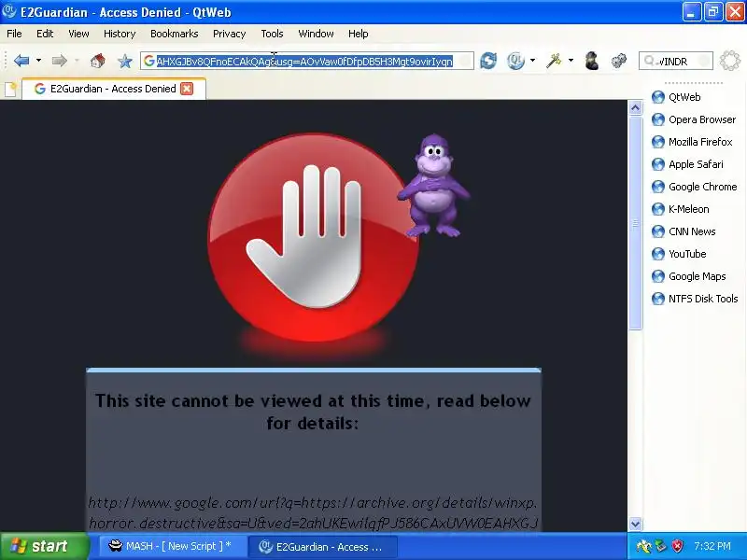Click the Windows start button
This screenshot has height=560, width=747.
coord(44,546)
